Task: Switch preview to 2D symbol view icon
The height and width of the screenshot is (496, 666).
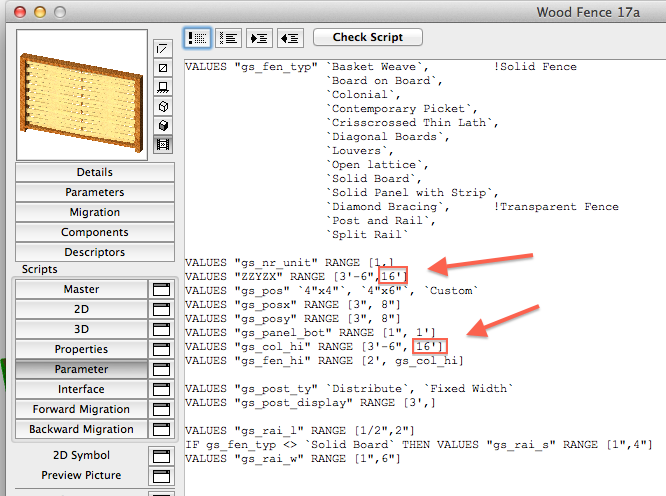Action: [x=163, y=49]
